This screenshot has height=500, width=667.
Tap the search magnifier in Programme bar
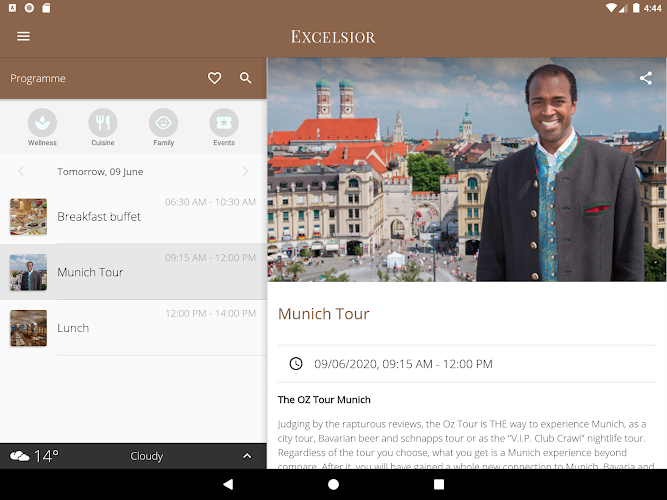[245, 78]
